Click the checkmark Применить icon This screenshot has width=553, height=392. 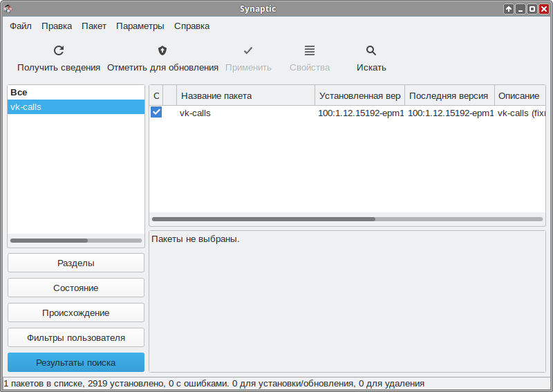click(248, 50)
